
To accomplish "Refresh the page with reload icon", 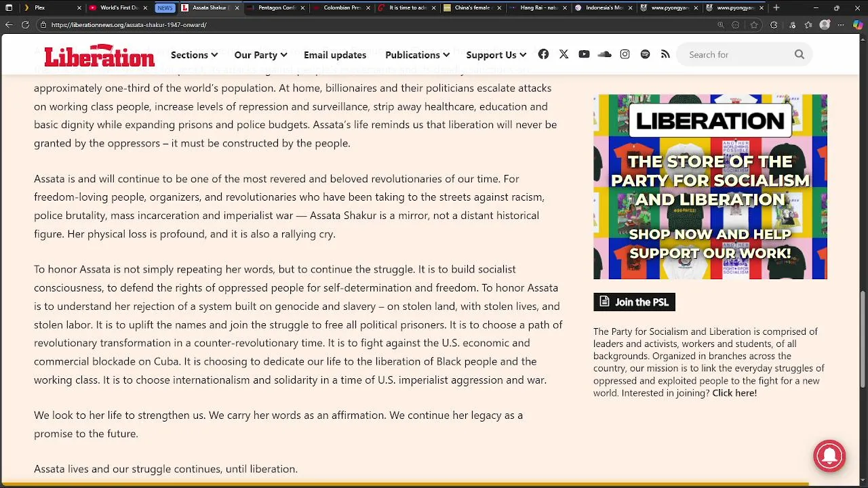I will 25,24.
